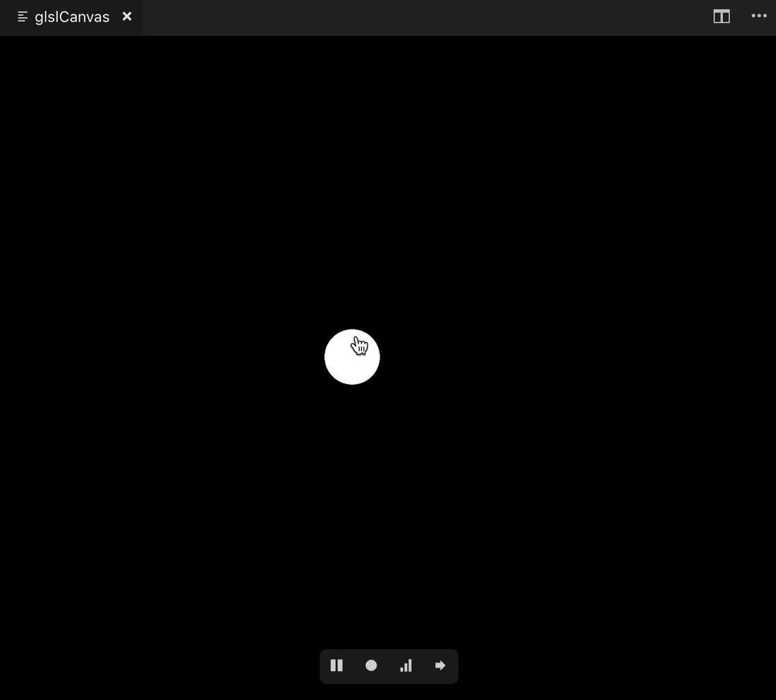Click the black canvas background
This screenshot has height=700, width=776.
[x=176, y=212]
